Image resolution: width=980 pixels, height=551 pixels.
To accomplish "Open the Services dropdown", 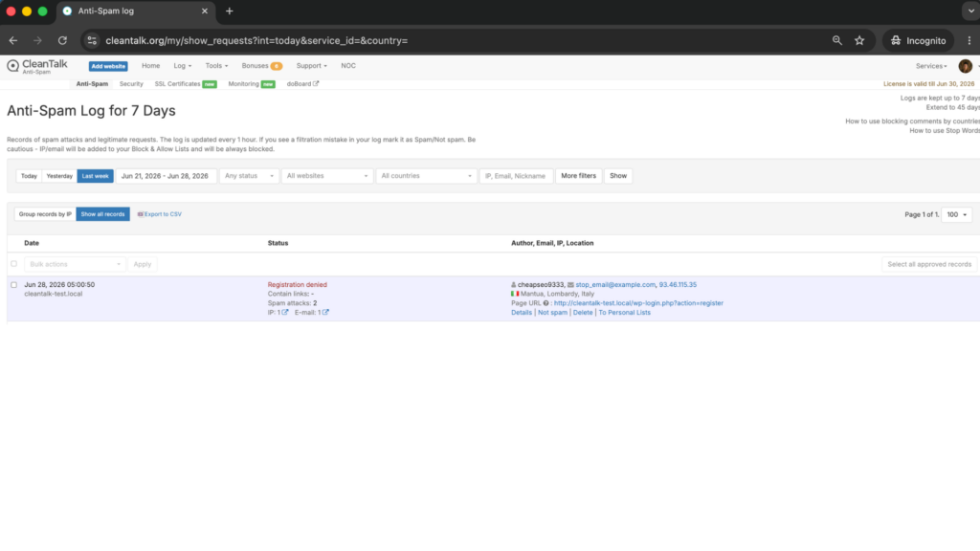I will (930, 66).
